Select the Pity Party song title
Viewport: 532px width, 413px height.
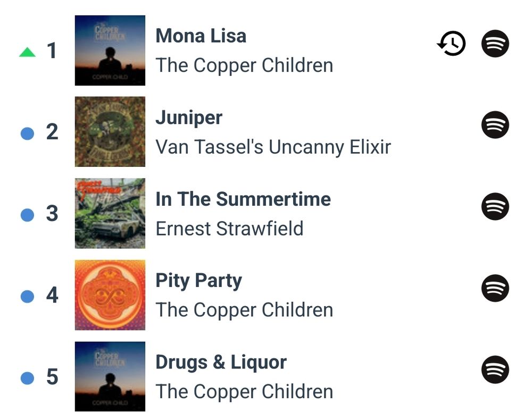click(x=198, y=281)
